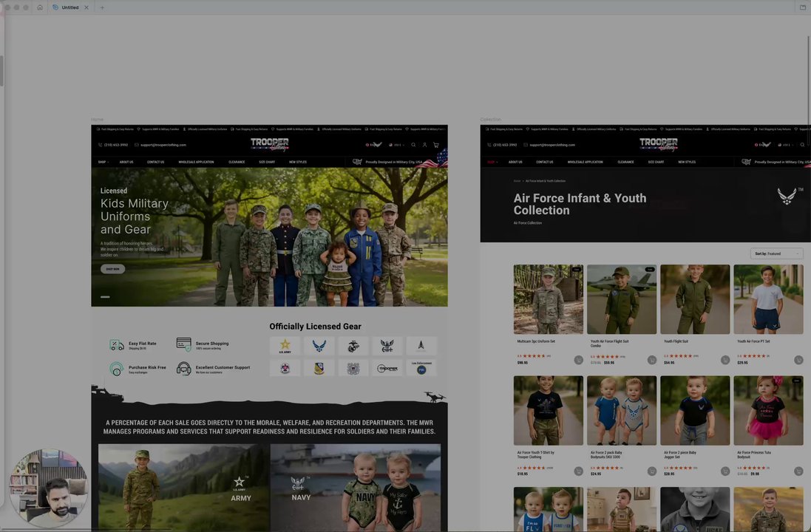Click the hero slider indicator dash
The height and width of the screenshot is (532, 811).
coord(105,297)
